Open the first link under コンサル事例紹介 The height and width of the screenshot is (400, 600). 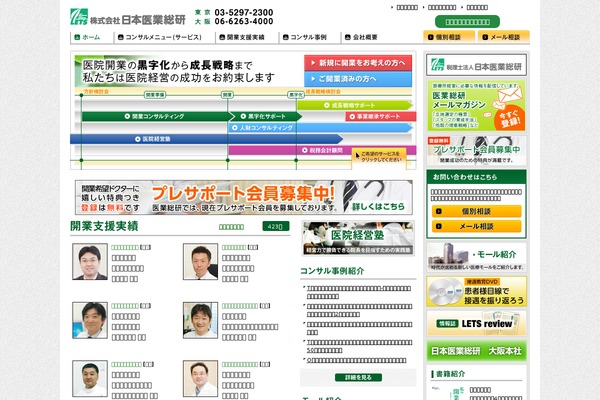coord(359,292)
